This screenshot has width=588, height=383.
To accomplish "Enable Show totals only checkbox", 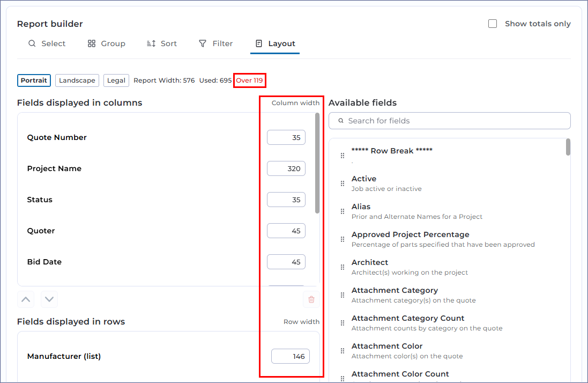I will click(x=493, y=24).
